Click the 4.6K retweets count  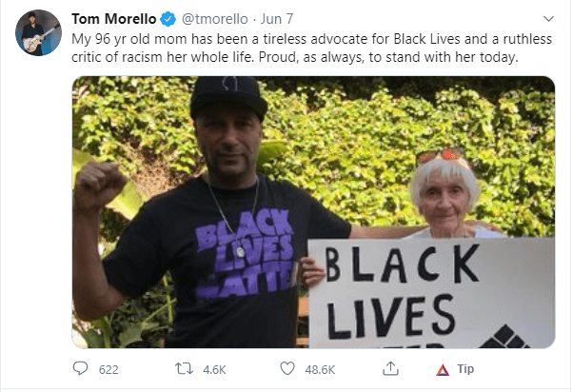(214, 370)
